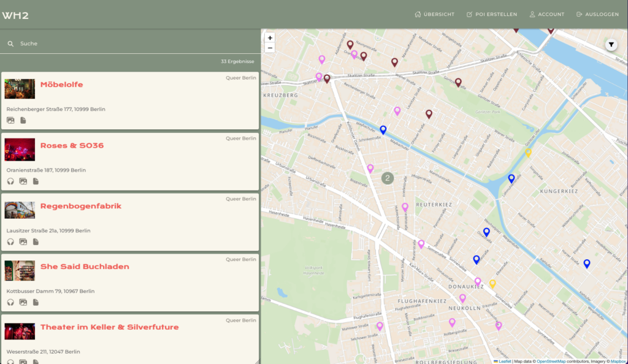628x364 pixels.
Task: Click Ausloggen to log out
Action: pos(597,14)
